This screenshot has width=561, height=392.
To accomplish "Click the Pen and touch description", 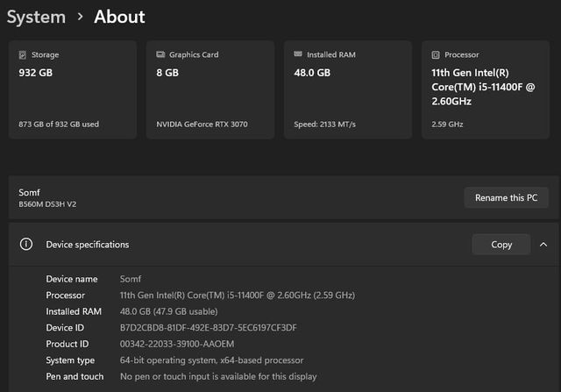I will click(x=217, y=376).
